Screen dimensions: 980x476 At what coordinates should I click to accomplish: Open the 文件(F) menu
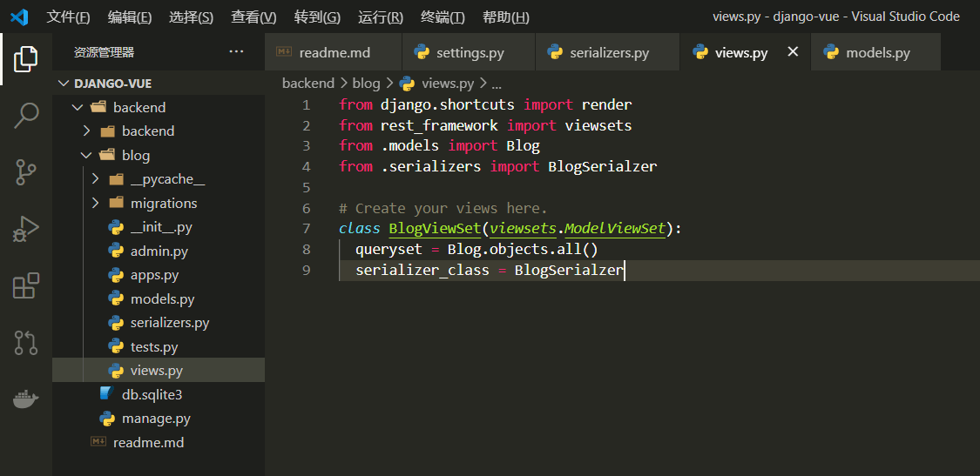click(68, 17)
